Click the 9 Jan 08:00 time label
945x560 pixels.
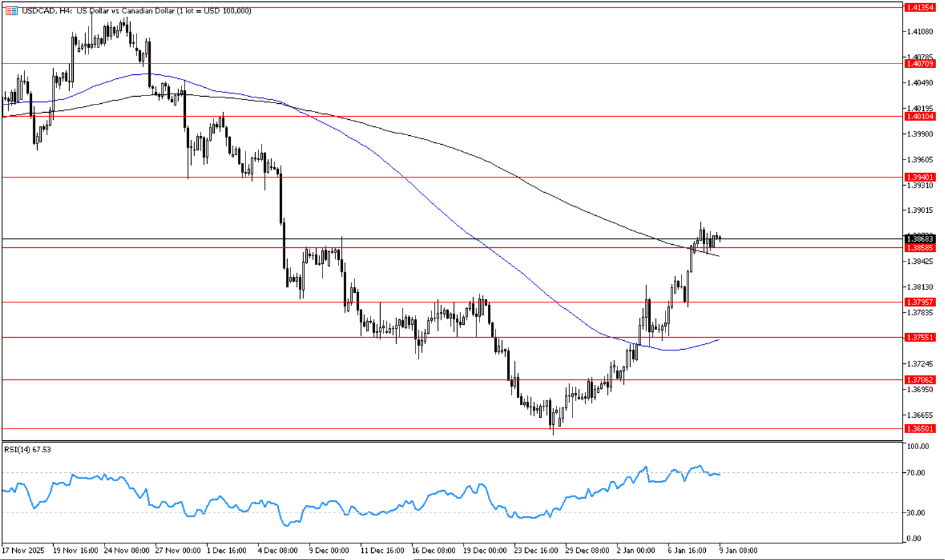739,550
